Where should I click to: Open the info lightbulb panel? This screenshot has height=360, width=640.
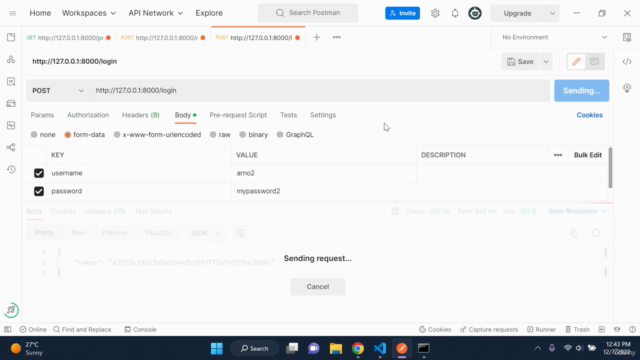click(627, 88)
